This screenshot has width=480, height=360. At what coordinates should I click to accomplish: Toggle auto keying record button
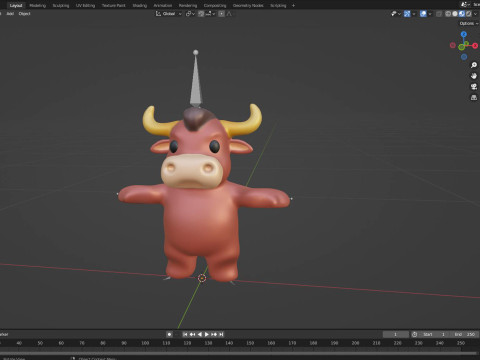169,334
